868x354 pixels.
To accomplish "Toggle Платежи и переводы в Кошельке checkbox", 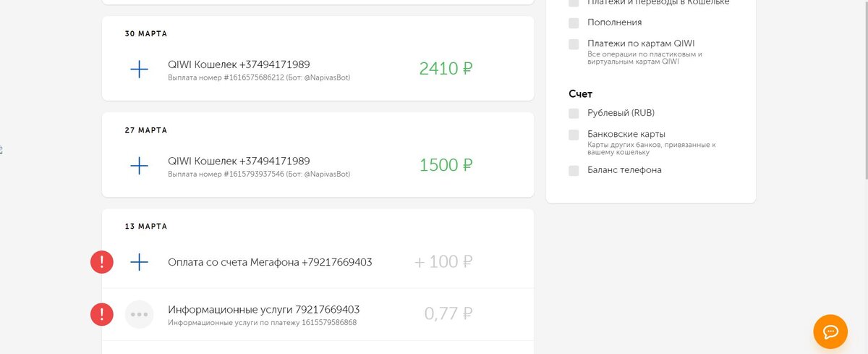I will (574, 3).
